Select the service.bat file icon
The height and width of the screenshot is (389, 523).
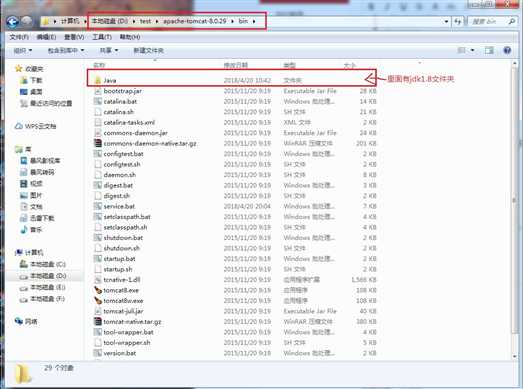(98, 206)
